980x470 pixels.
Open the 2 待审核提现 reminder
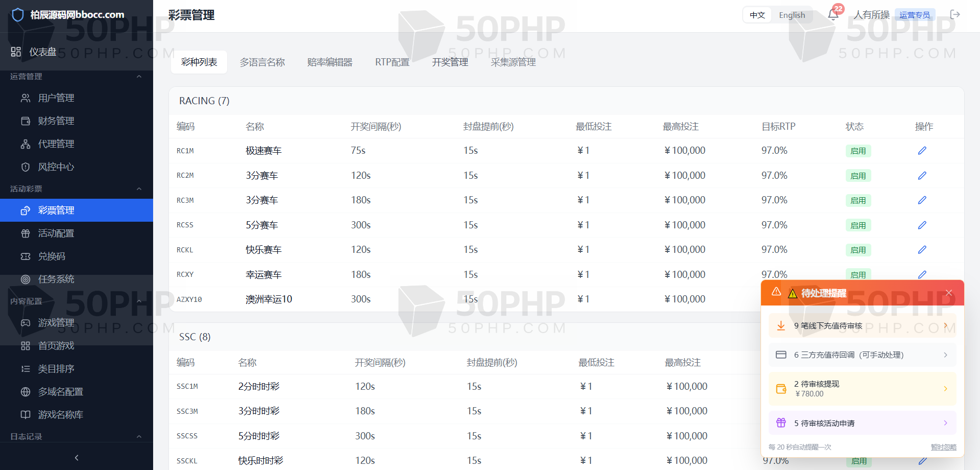coord(862,389)
